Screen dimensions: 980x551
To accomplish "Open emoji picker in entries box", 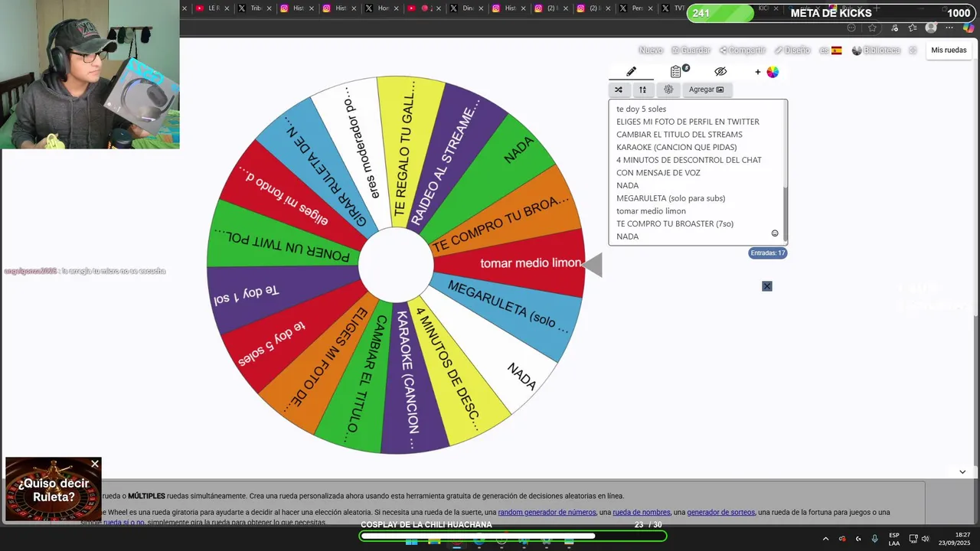I will coord(775,233).
